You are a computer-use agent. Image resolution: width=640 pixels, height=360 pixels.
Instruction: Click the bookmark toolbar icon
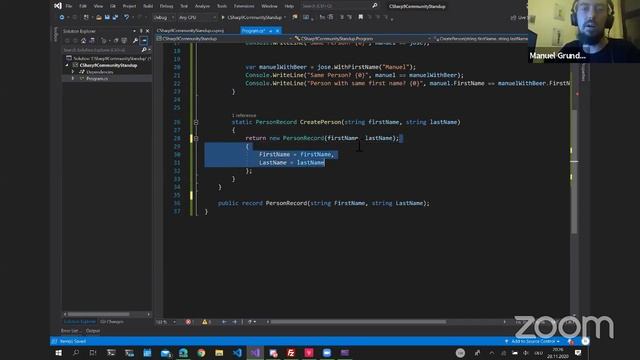coord(360,18)
